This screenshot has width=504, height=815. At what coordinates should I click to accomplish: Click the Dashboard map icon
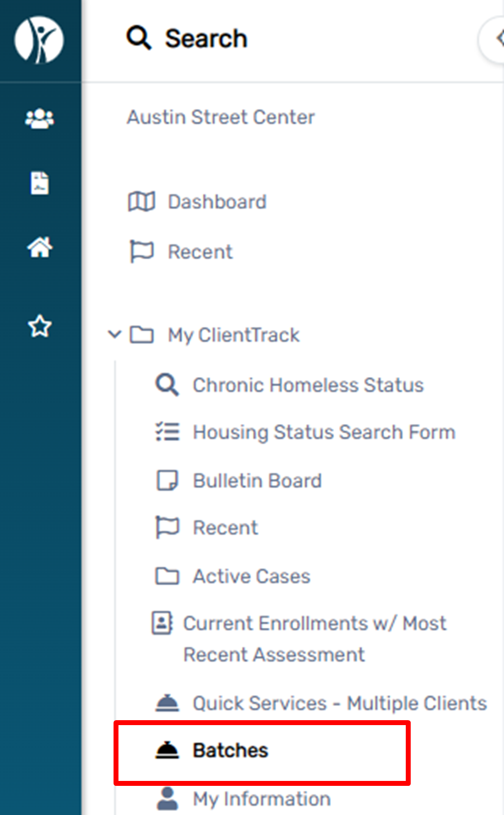pyautogui.click(x=141, y=202)
